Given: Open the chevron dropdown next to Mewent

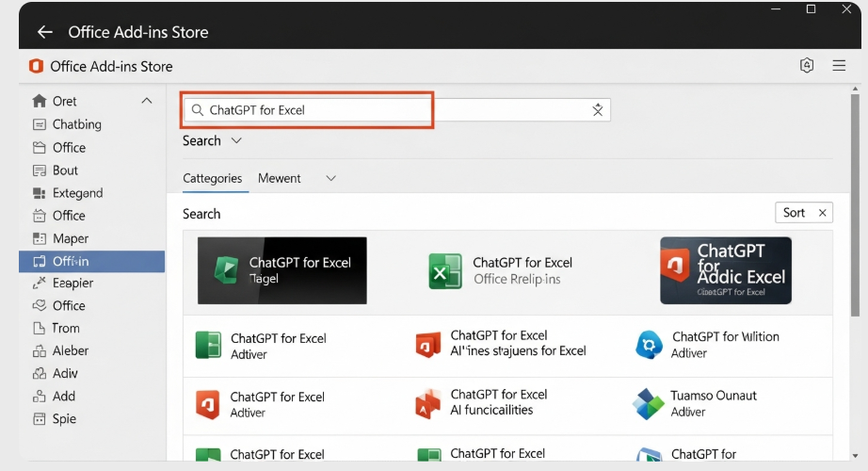Looking at the screenshot, I should (x=331, y=178).
